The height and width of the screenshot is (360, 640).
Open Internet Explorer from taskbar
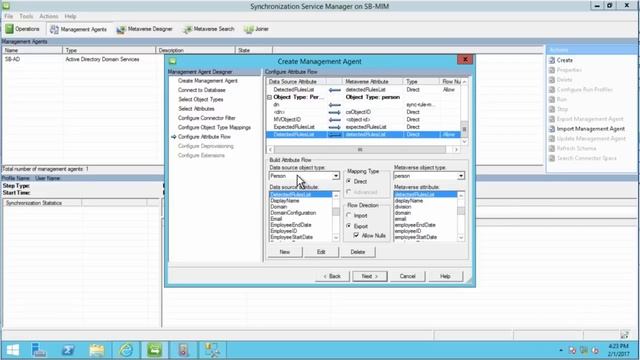(126, 350)
